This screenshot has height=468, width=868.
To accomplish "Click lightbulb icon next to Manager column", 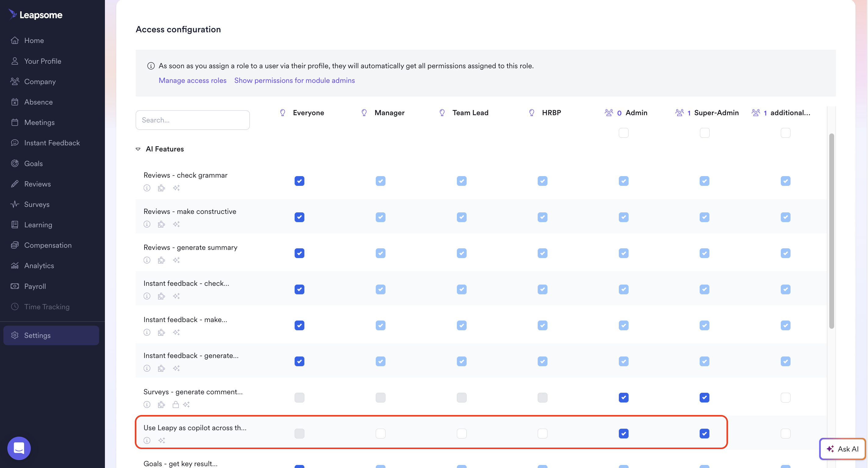I will 364,112.
